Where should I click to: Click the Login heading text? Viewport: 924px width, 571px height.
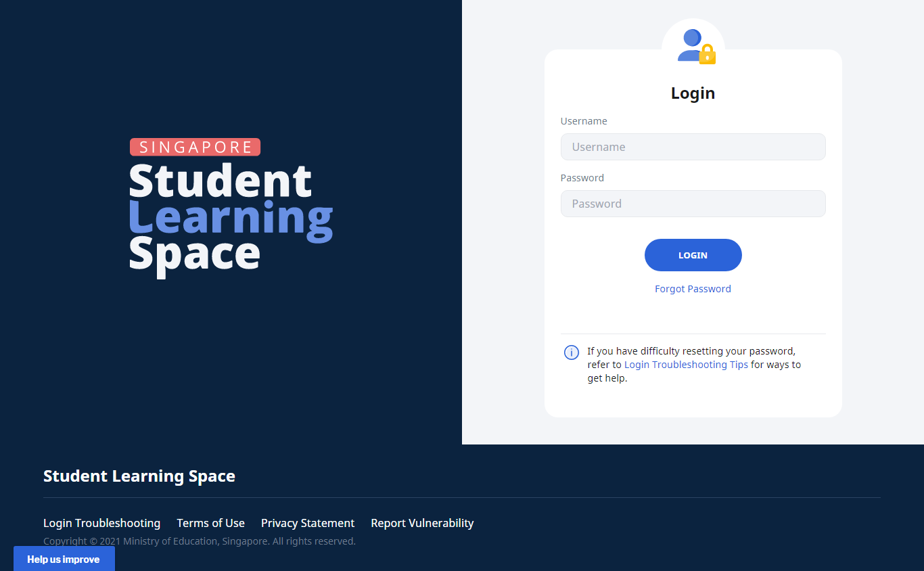[693, 93]
